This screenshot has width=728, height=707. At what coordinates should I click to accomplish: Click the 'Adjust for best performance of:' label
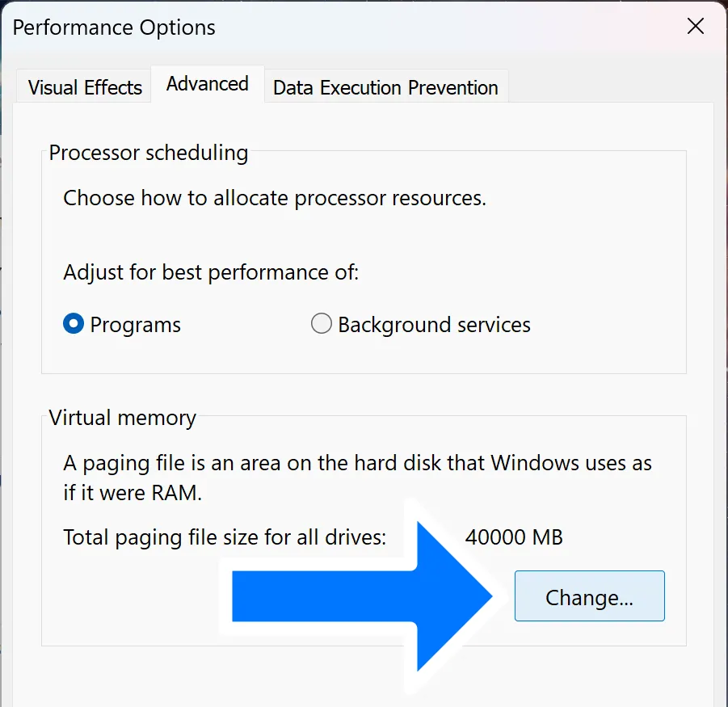click(211, 272)
